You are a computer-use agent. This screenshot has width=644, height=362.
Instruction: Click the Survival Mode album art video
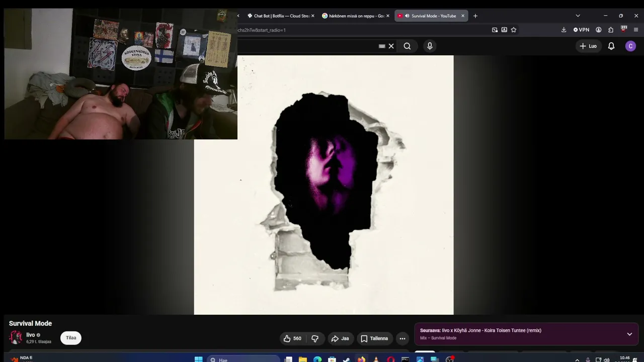point(324,185)
